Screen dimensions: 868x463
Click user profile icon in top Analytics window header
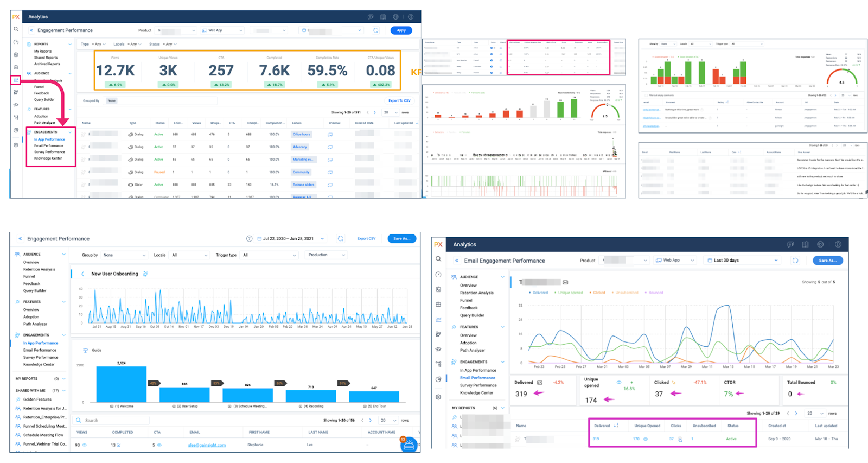(411, 17)
